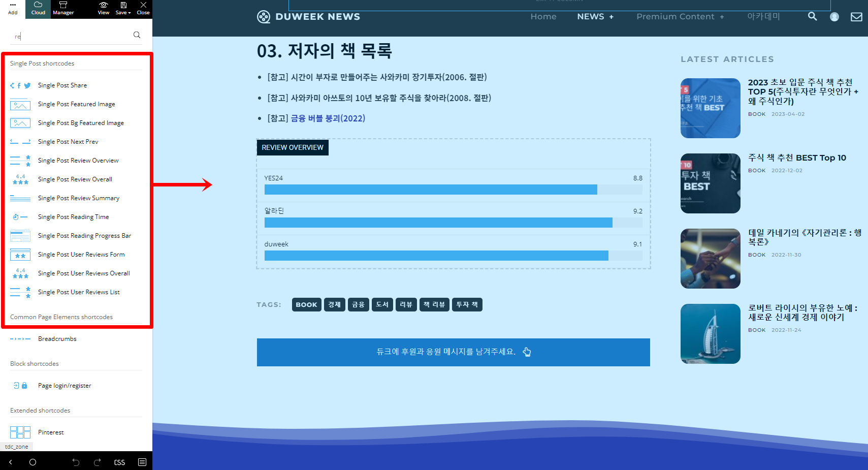
Task: Click the magnifier in the element search box
Action: tap(137, 35)
